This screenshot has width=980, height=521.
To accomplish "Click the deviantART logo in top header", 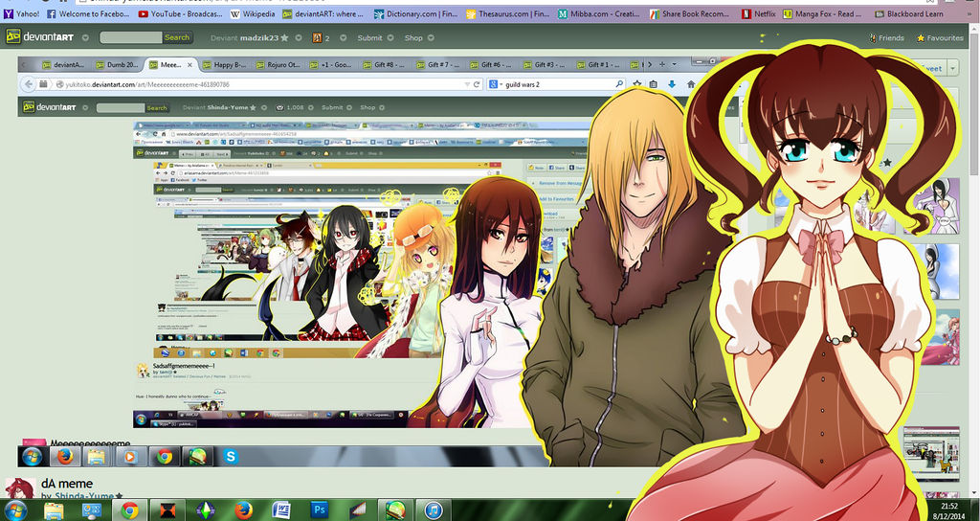I will click(x=39, y=37).
